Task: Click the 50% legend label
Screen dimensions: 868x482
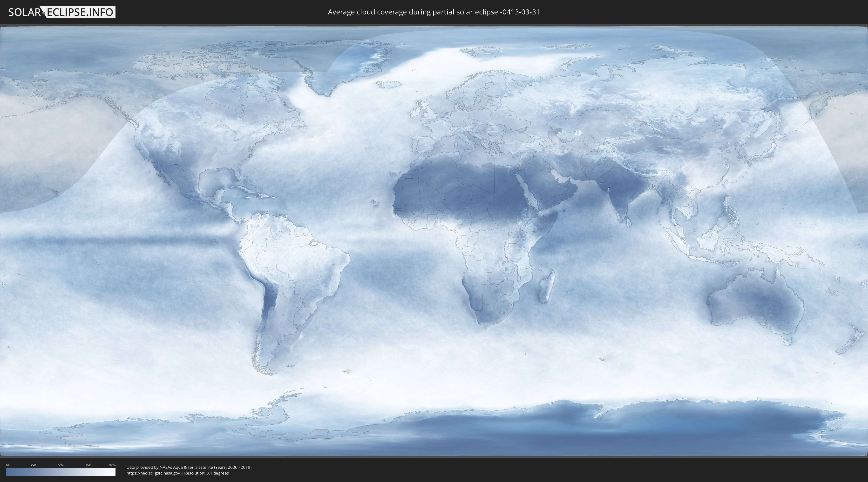Action: (61, 465)
